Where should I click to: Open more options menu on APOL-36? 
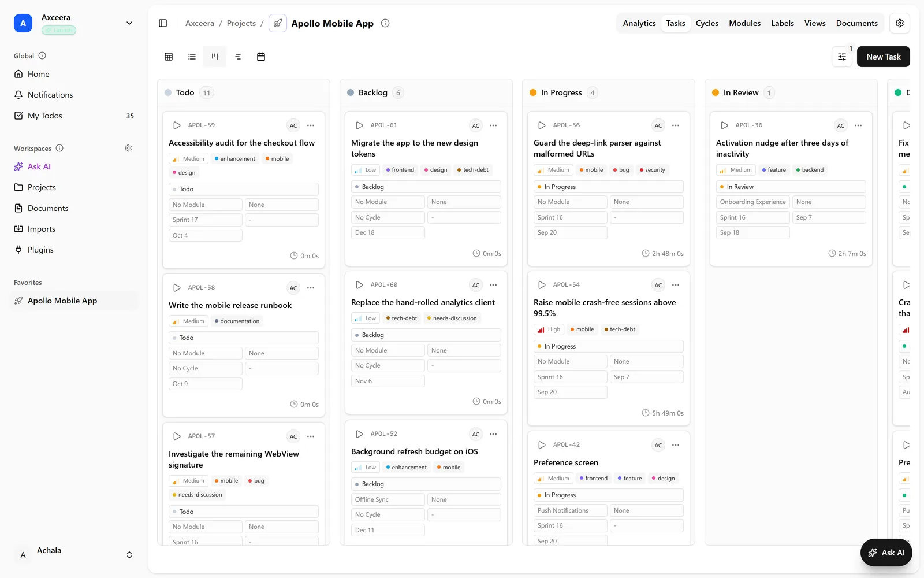(858, 125)
